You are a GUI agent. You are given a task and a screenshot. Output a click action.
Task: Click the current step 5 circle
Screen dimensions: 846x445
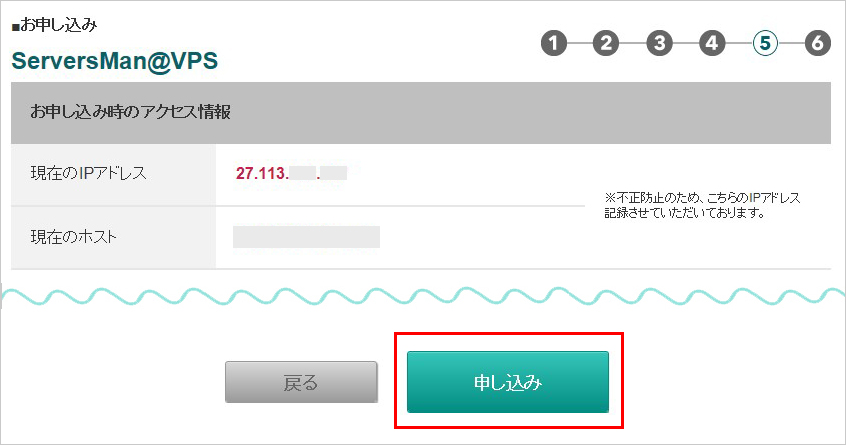pos(764,43)
